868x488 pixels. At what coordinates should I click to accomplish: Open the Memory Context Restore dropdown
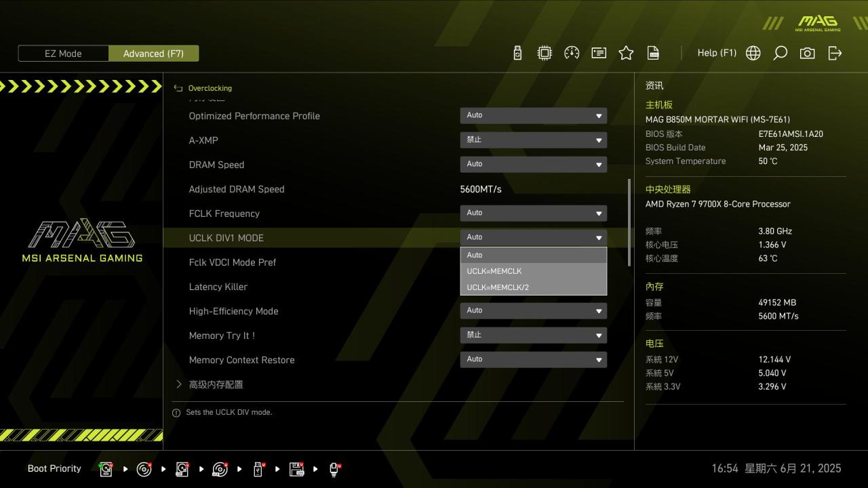click(533, 359)
